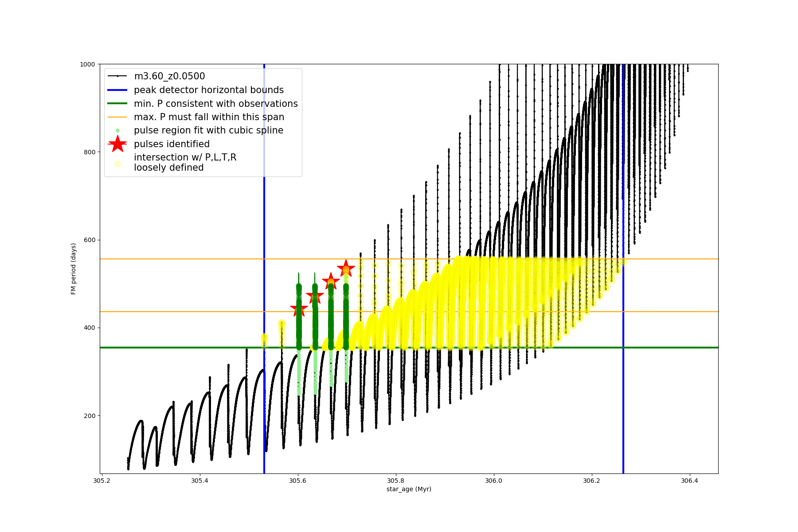This screenshot has width=798, height=532.
Task: Click the 'star_age (Myr)' x-axis label
Action: 408,489
